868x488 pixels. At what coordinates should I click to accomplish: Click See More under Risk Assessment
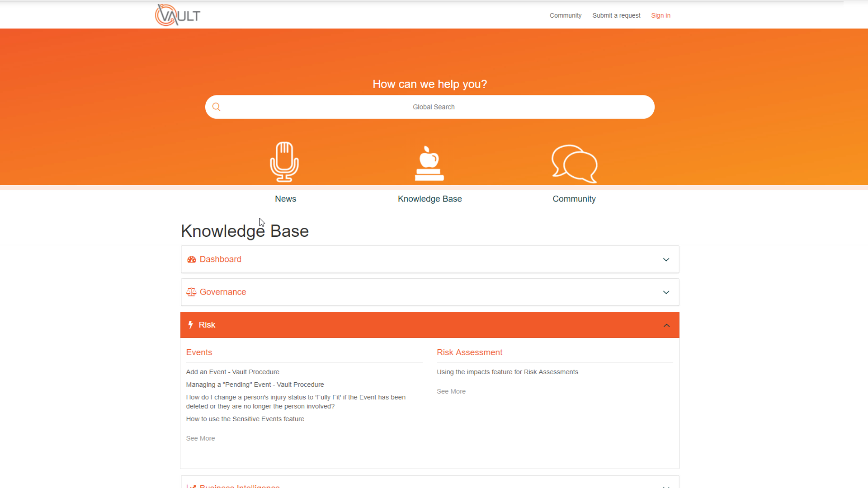coord(451,391)
